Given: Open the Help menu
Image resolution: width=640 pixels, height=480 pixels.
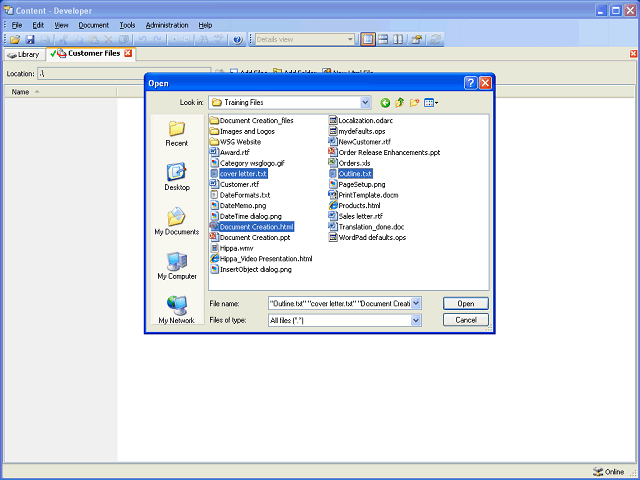Looking at the screenshot, I should pos(205,25).
